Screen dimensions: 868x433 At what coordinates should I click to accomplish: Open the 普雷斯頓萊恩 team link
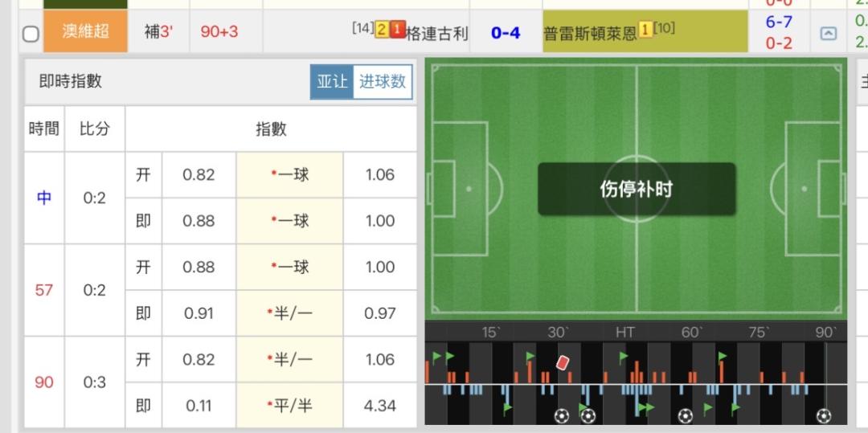tap(590, 34)
